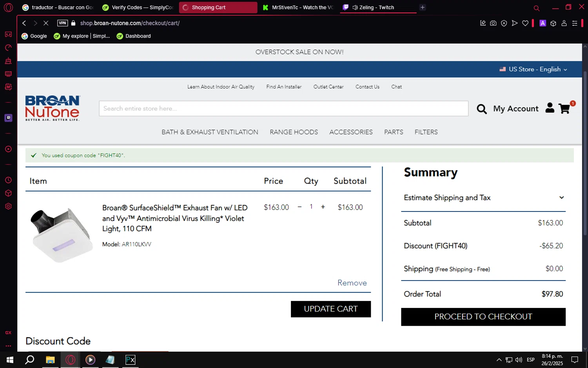Switch to Zeling Twitch tab
The height and width of the screenshot is (368, 588).
pos(378,7)
